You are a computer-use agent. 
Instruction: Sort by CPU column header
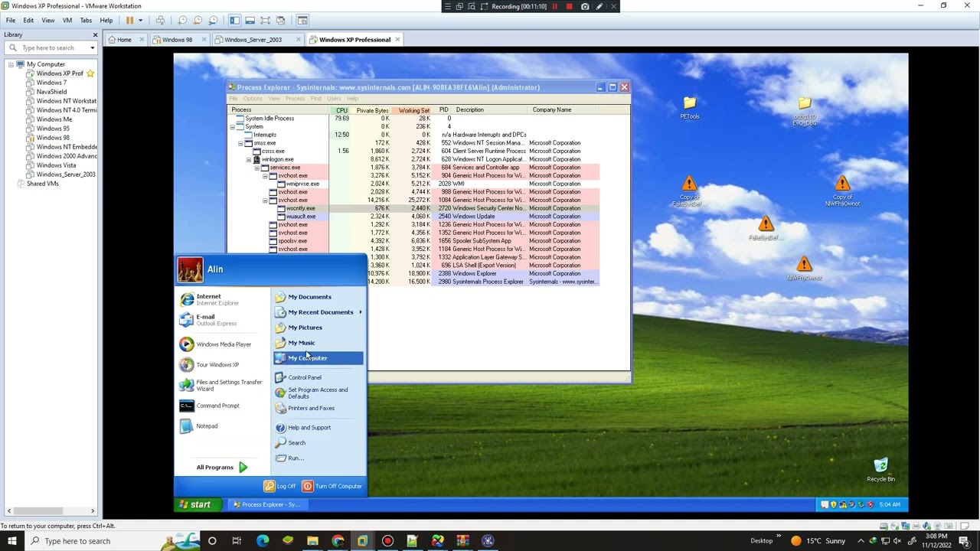341,110
